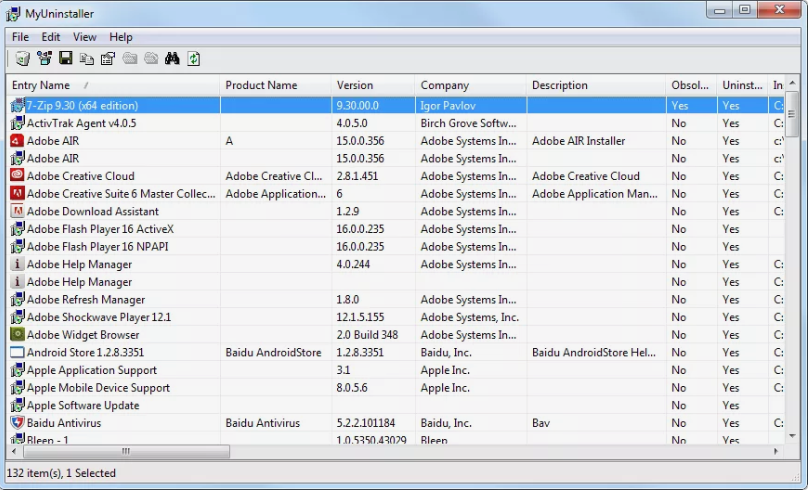Click the Apple Application Support row icon
The image size is (812, 490).
point(17,370)
